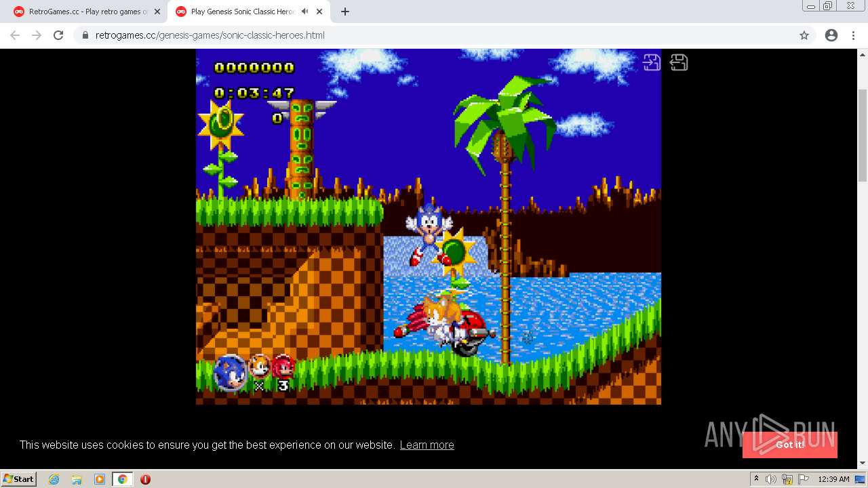Click the taskbar clock 12:39 AM
This screenshot has height=488, width=868.
point(833,479)
